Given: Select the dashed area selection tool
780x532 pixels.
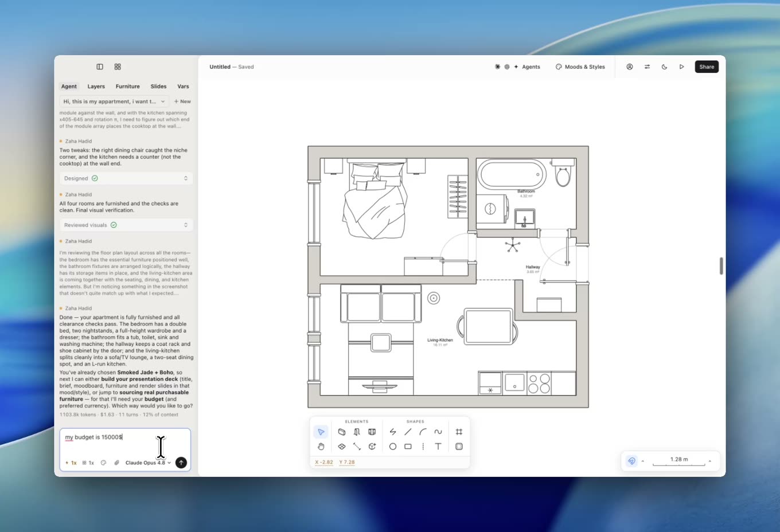Looking at the screenshot, I should pos(459,447).
